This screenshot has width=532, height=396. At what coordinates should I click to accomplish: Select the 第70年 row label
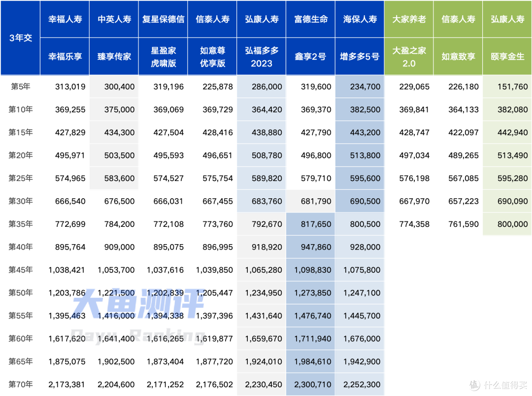(21, 385)
